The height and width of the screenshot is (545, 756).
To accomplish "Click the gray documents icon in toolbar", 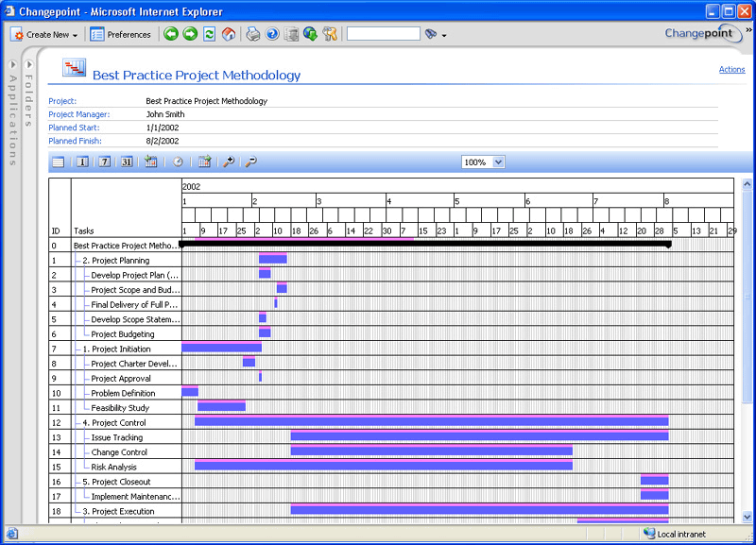I will pyautogui.click(x=292, y=34).
